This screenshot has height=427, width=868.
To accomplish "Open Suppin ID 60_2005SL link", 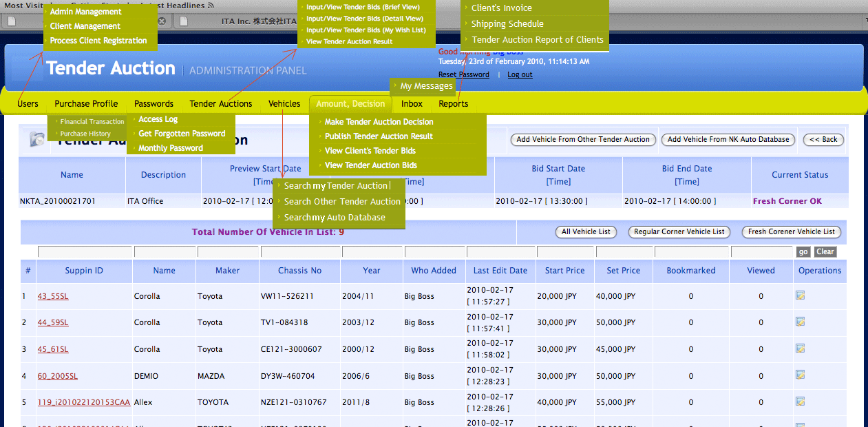I will pyautogui.click(x=57, y=376).
